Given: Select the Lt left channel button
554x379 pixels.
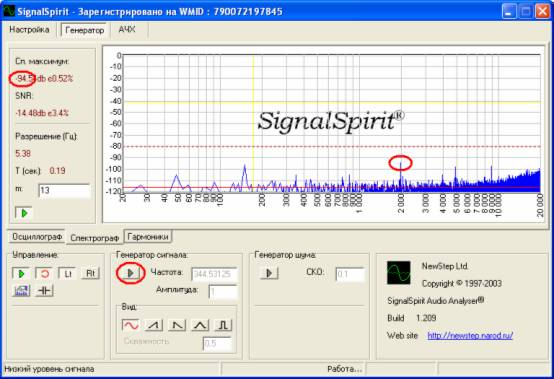Looking at the screenshot, I should point(68,274).
